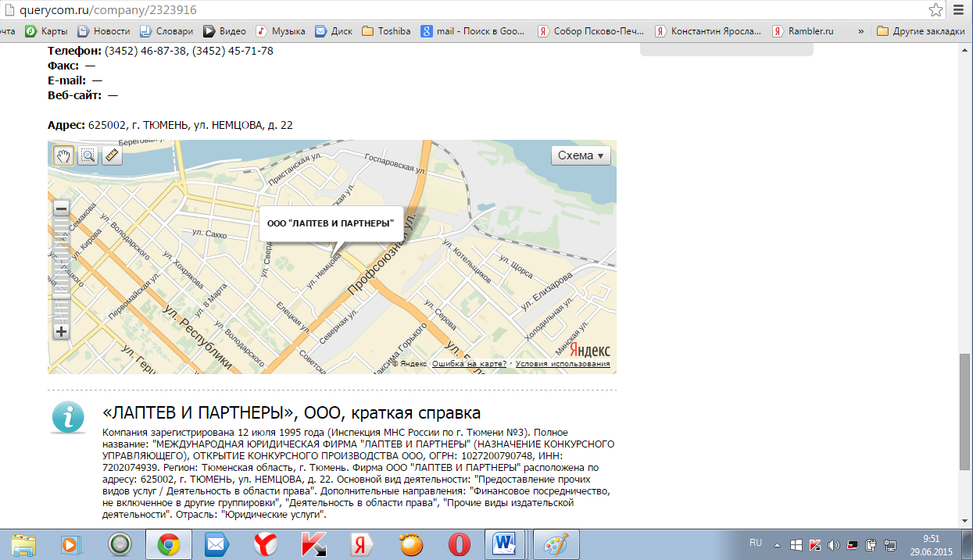
Task: Click the RU language indicator
Action: click(756, 543)
